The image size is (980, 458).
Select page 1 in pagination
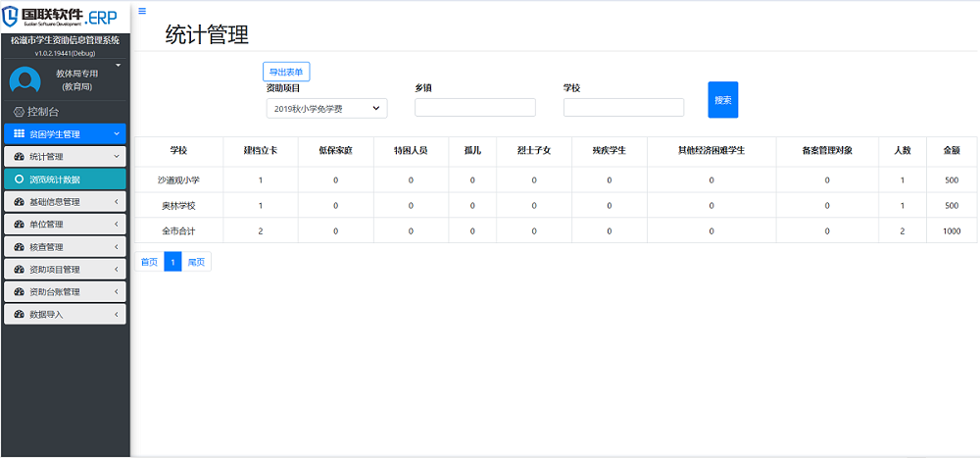pos(172,262)
